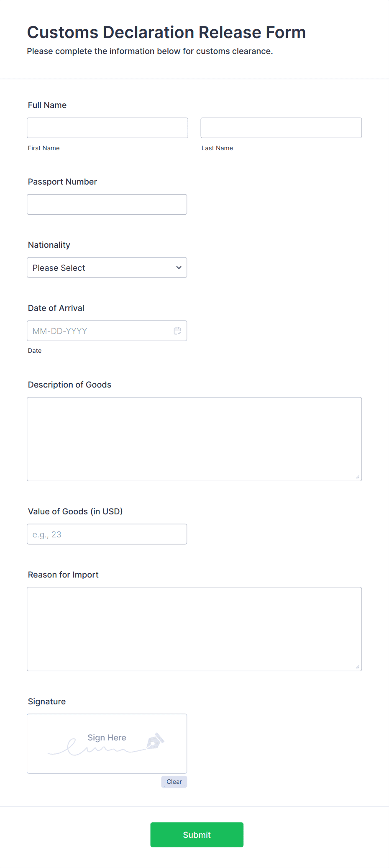Focus the Passport Number field

pos(107,204)
